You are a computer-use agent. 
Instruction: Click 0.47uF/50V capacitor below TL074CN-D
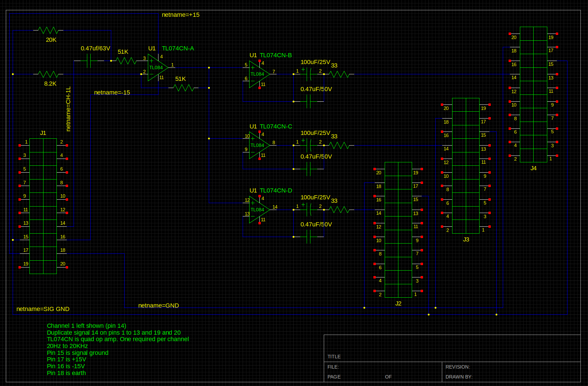pyautogui.click(x=309, y=237)
